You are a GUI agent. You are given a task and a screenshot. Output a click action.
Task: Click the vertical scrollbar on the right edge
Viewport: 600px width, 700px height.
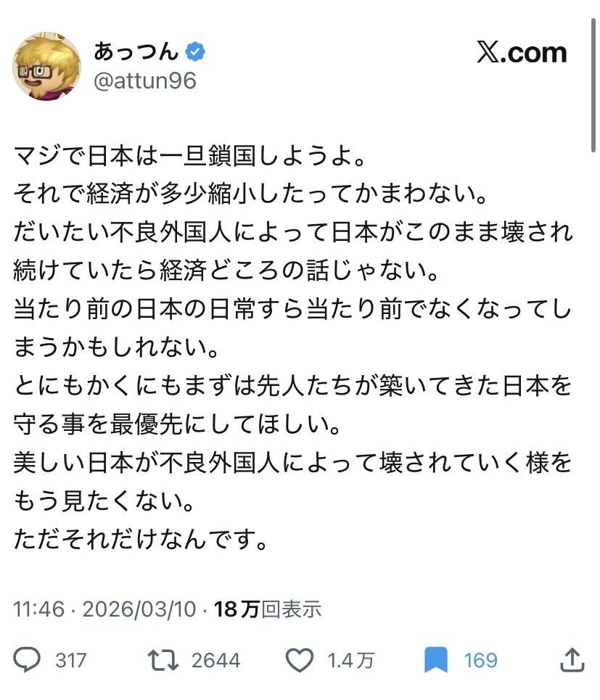[593, 44]
